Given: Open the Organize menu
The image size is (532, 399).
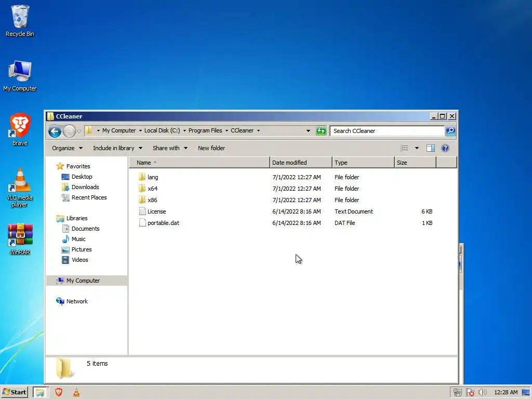Looking at the screenshot, I should (x=67, y=148).
